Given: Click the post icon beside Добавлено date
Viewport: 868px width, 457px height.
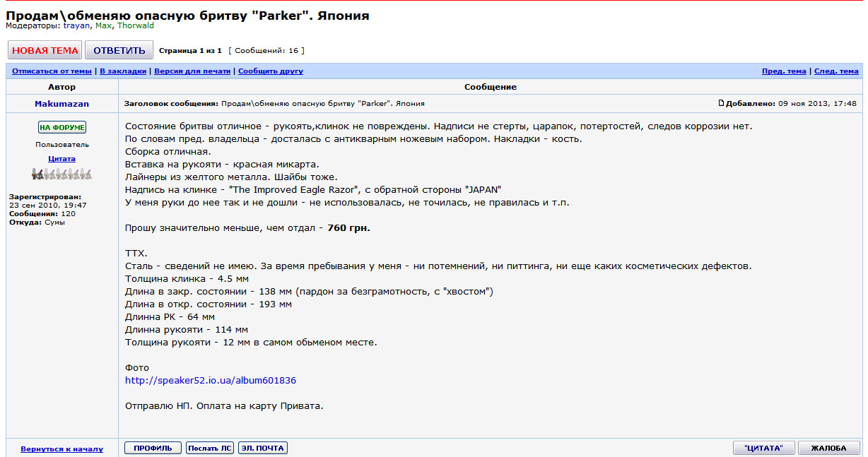Looking at the screenshot, I should (721, 103).
